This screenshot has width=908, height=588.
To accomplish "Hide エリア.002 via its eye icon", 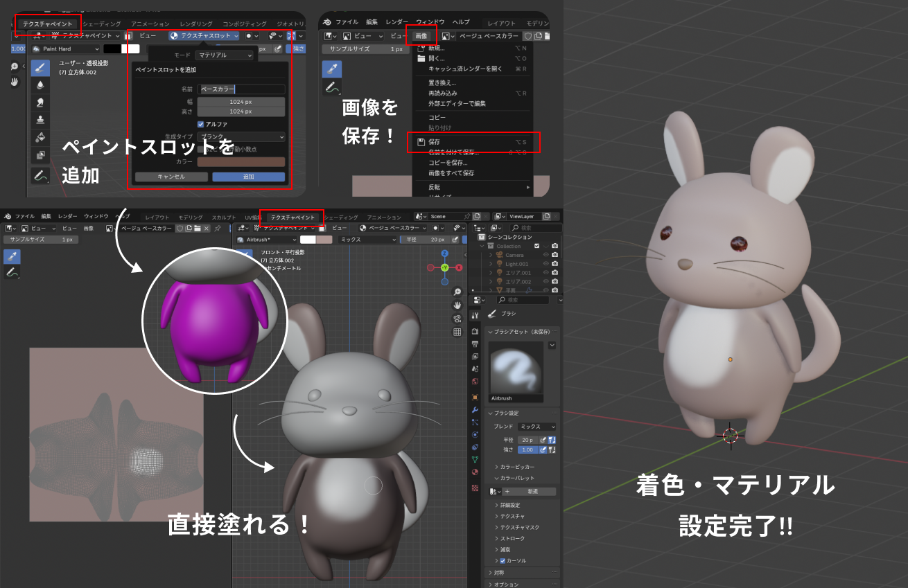I will point(545,281).
